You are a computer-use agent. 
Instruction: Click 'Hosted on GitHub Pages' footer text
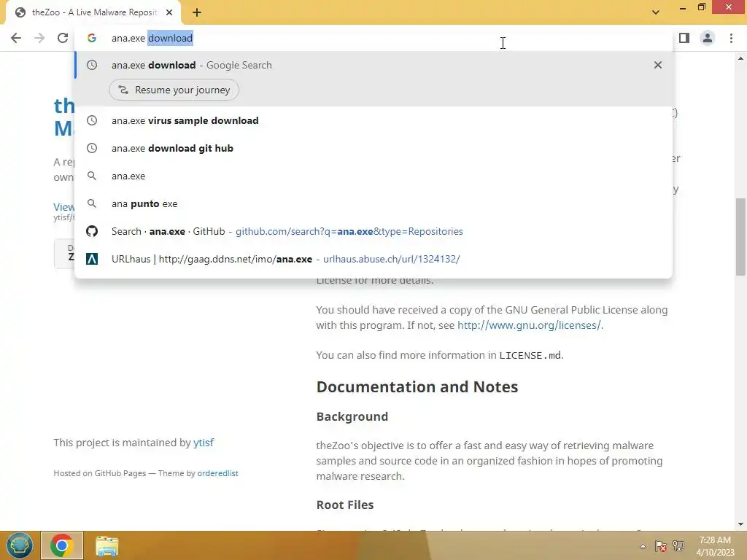[99, 473]
